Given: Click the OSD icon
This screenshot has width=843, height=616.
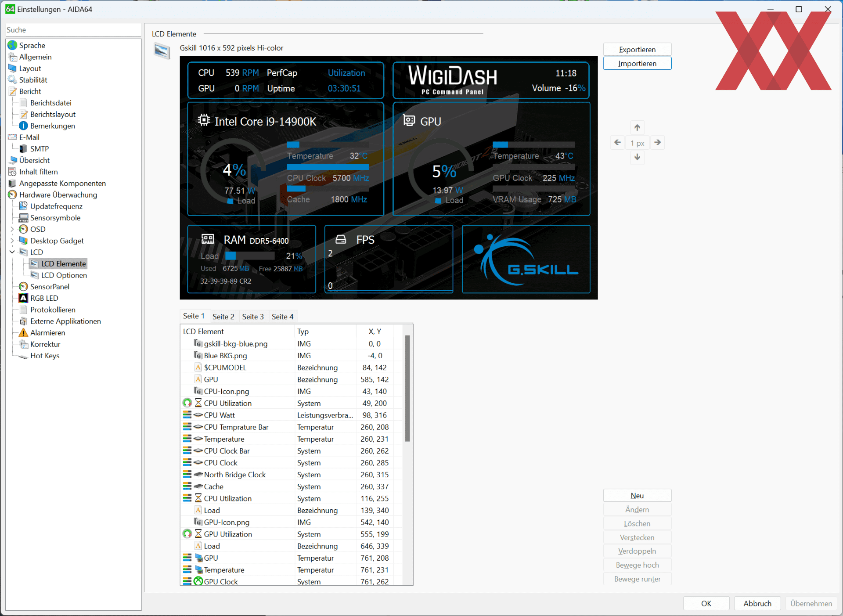Looking at the screenshot, I should point(23,229).
